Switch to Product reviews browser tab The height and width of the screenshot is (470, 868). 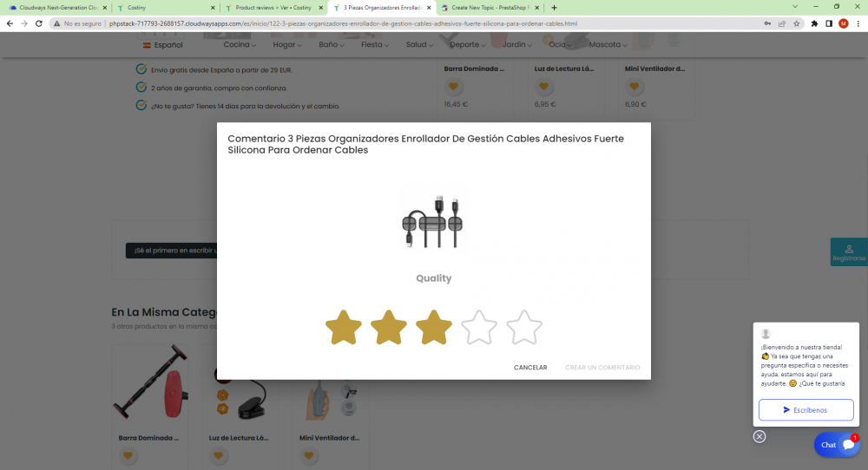point(274,8)
